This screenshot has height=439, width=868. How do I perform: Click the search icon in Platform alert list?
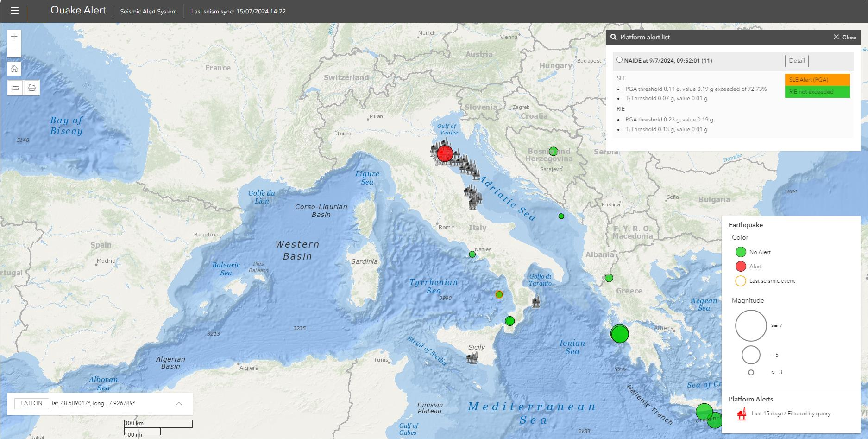click(x=613, y=37)
